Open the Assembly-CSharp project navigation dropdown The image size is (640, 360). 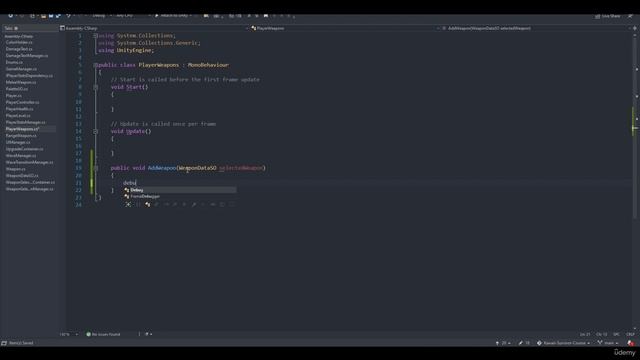pyautogui.click(x=154, y=28)
